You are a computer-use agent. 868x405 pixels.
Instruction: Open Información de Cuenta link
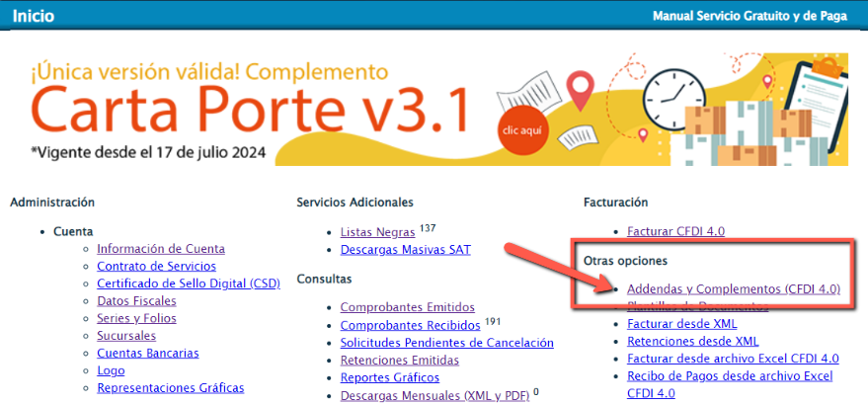click(161, 248)
